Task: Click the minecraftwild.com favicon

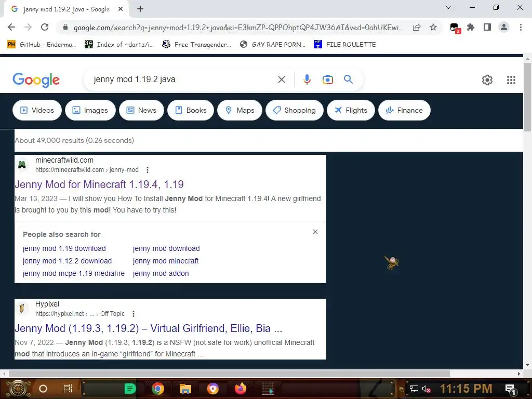Action: click(22, 165)
